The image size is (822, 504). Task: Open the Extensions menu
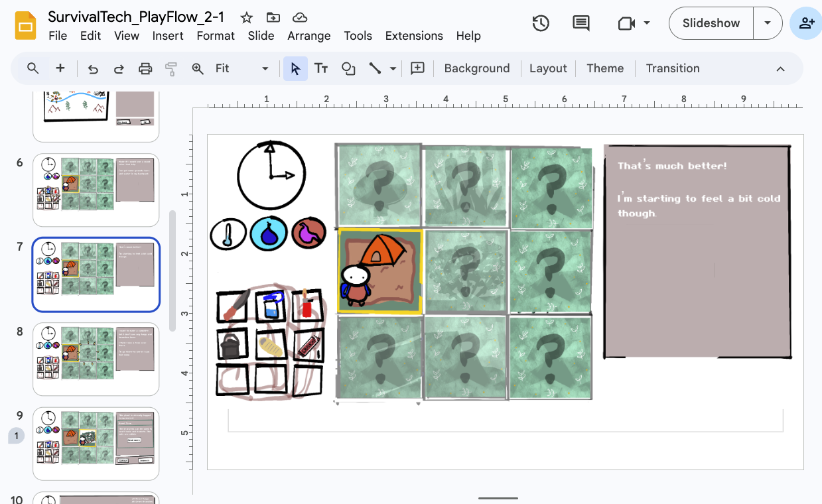(414, 36)
